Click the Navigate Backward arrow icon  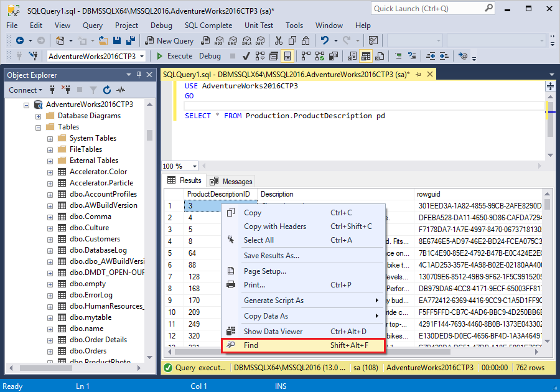click(x=20, y=40)
